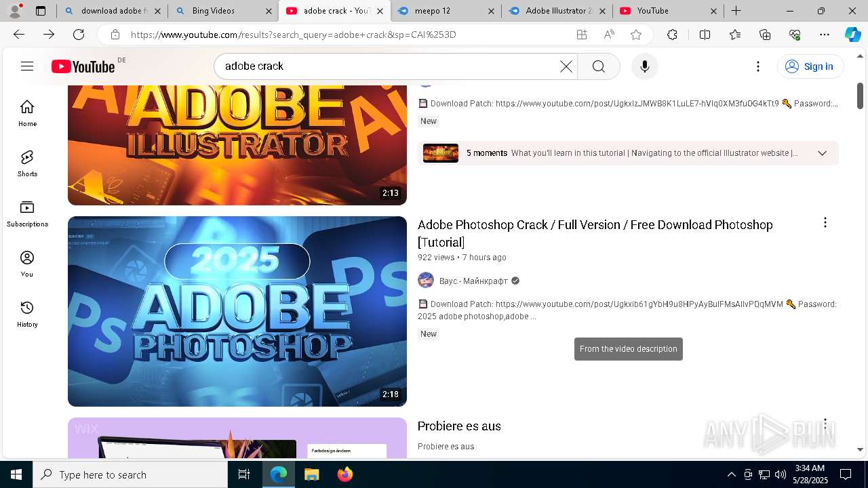
Task: Show hidden system tray icons chevron
Action: click(x=731, y=474)
